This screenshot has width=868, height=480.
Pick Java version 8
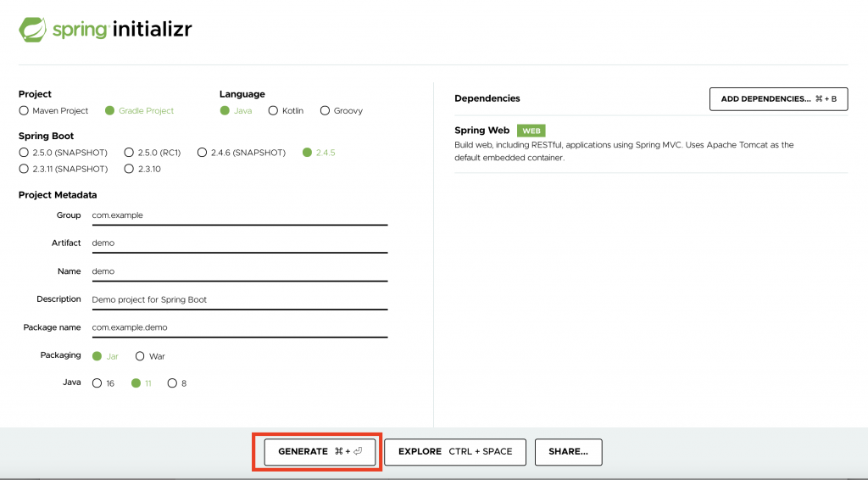point(172,383)
